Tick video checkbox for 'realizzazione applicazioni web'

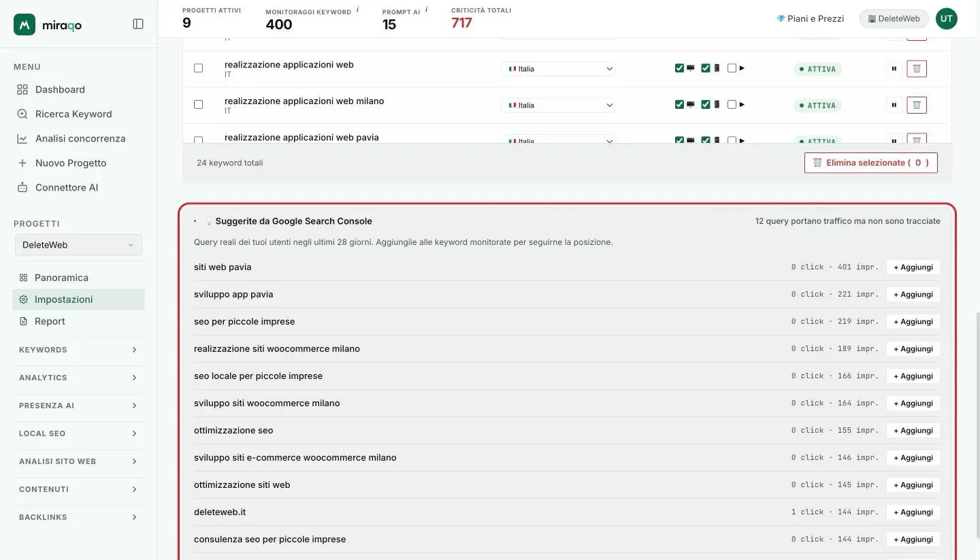pos(732,68)
